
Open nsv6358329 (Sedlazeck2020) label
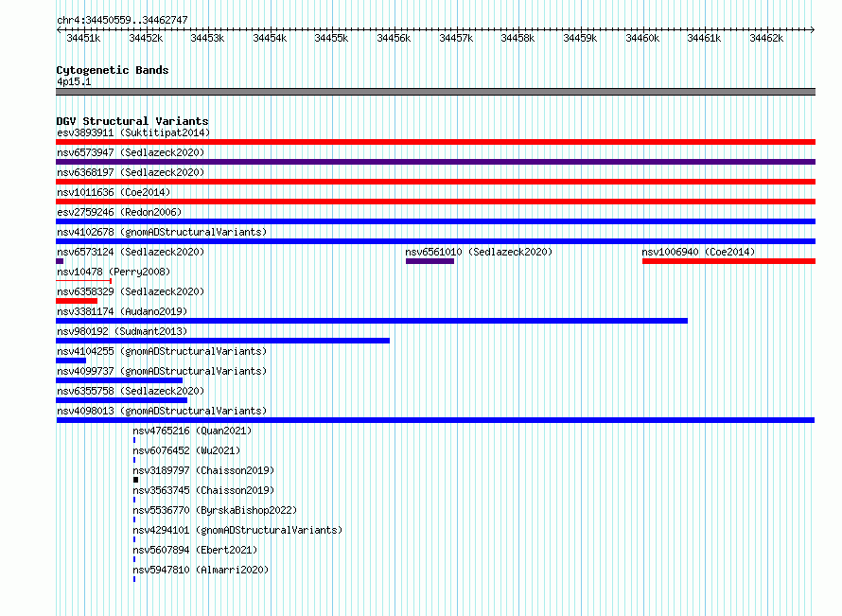coord(131,291)
